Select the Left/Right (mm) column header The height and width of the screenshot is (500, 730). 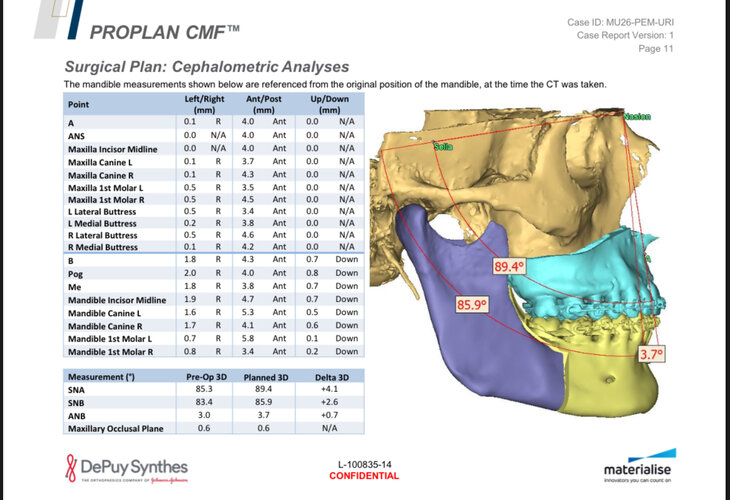[204, 104]
